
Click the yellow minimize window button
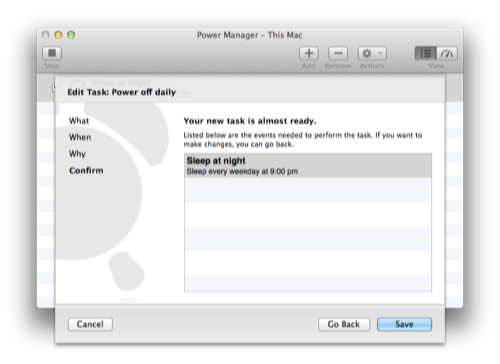58,35
